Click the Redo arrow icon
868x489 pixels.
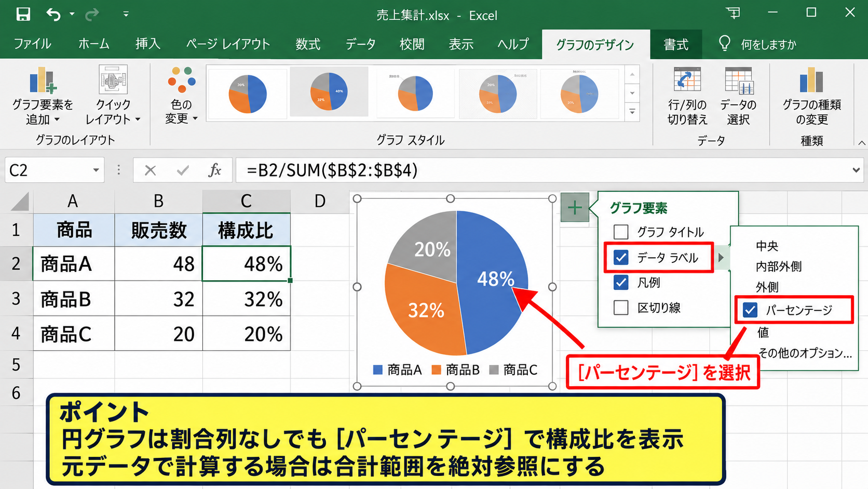point(92,15)
